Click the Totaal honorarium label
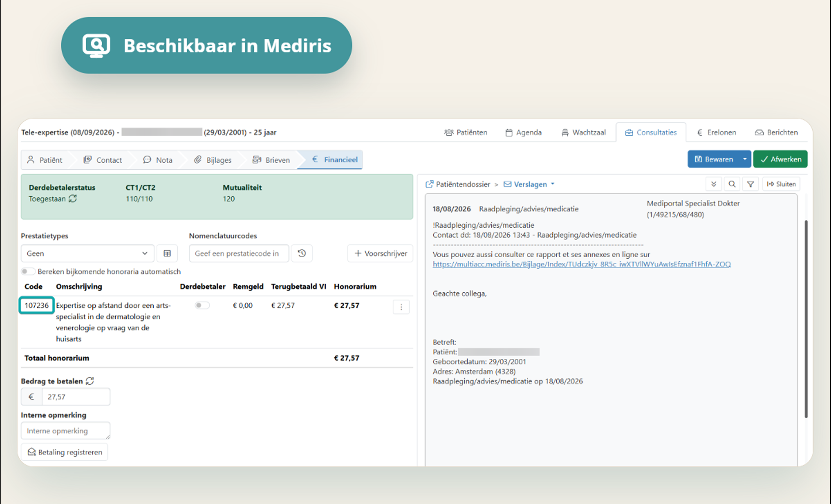831x504 pixels. coord(57,358)
